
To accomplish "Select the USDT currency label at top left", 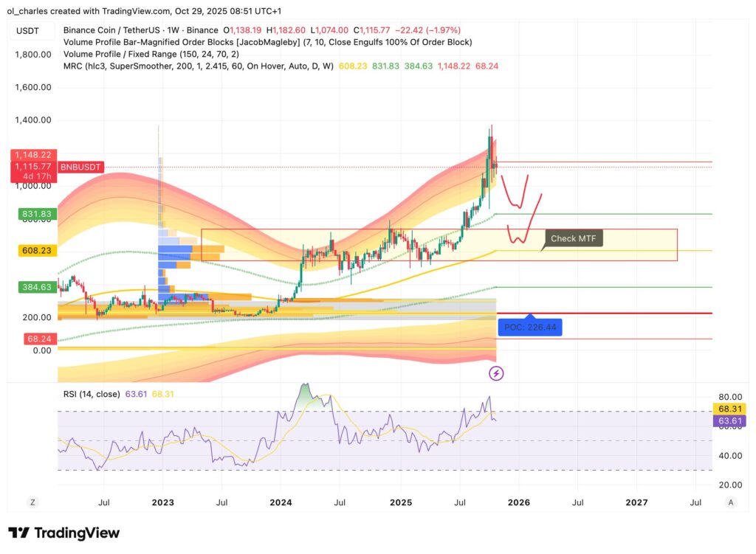I will pyautogui.click(x=30, y=30).
